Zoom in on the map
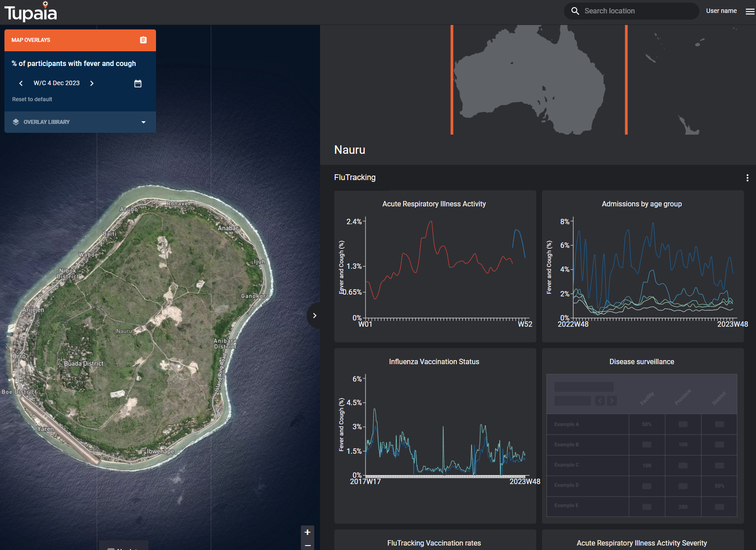Viewport: 756px width, 550px height. (x=308, y=532)
